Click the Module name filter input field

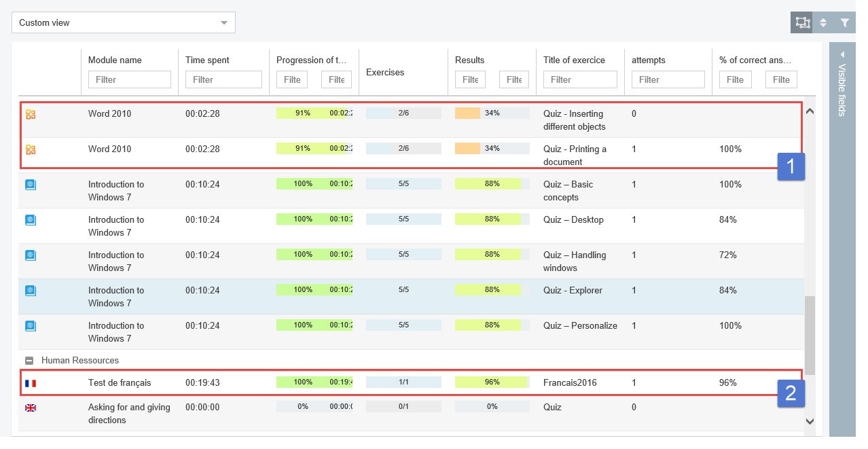(129, 79)
